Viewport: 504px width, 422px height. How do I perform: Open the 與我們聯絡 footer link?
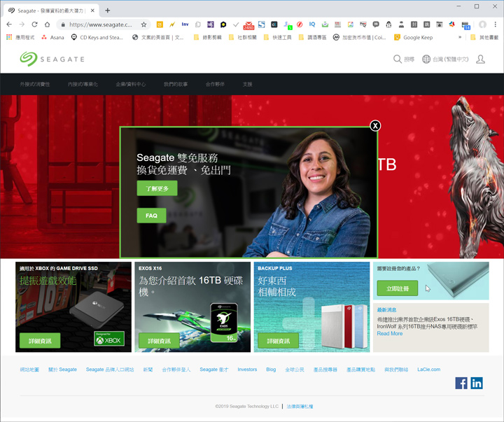coord(396,370)
